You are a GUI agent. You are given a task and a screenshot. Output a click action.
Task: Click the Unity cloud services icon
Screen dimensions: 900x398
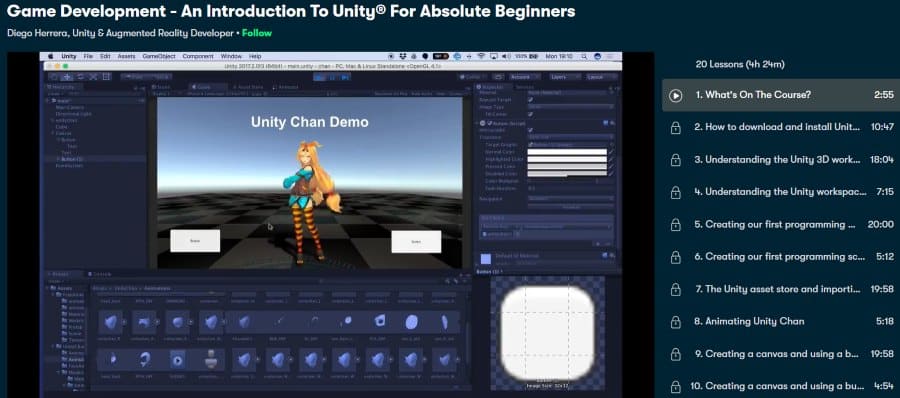coord(498,77)
